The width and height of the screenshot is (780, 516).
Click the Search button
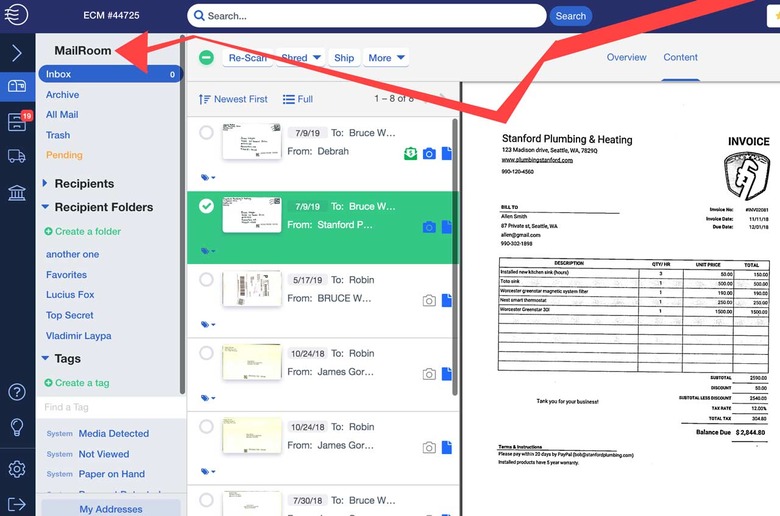pyautogui.click(x=571, y=16)
